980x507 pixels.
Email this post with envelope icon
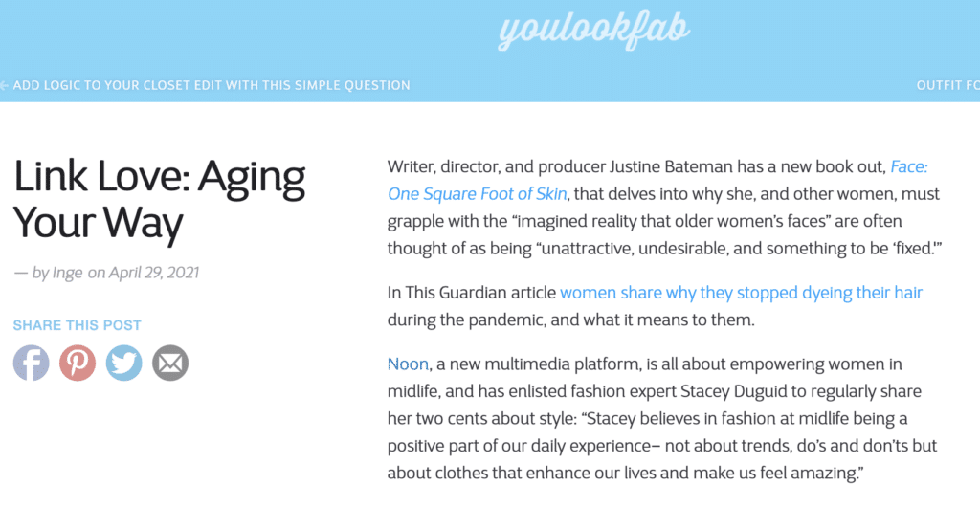tap(170, 363)
